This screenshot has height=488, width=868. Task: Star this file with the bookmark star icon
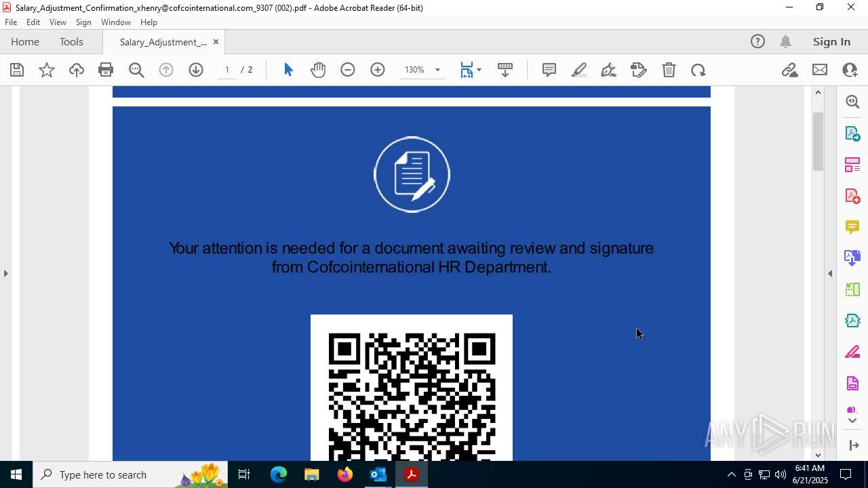click(x=47, y=70)
